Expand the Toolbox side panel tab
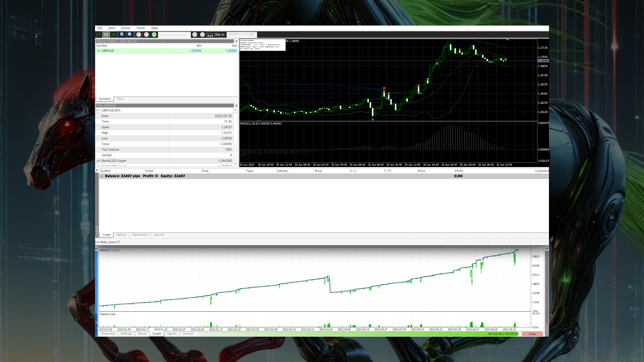Image resolution: width=644 pixels, height=362 pixels. (96, 229)
